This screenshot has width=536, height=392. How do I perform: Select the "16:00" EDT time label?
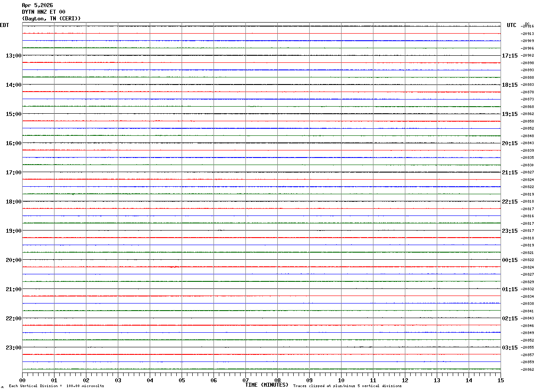click(x=13, y=143)
